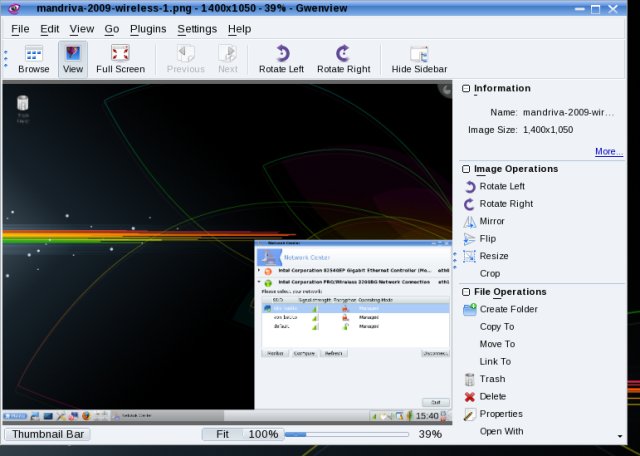
Task: Click the image name value text
Action: pos(568,113)
